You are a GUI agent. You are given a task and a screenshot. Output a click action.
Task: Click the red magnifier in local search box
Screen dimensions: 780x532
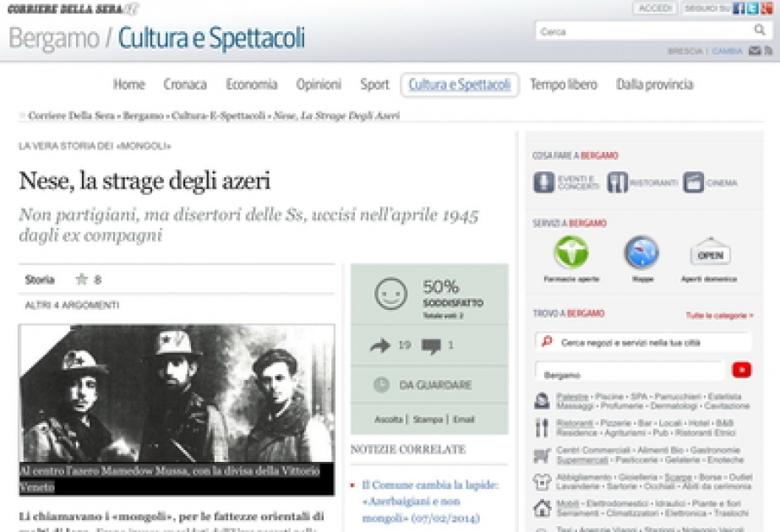coord(547,341)
